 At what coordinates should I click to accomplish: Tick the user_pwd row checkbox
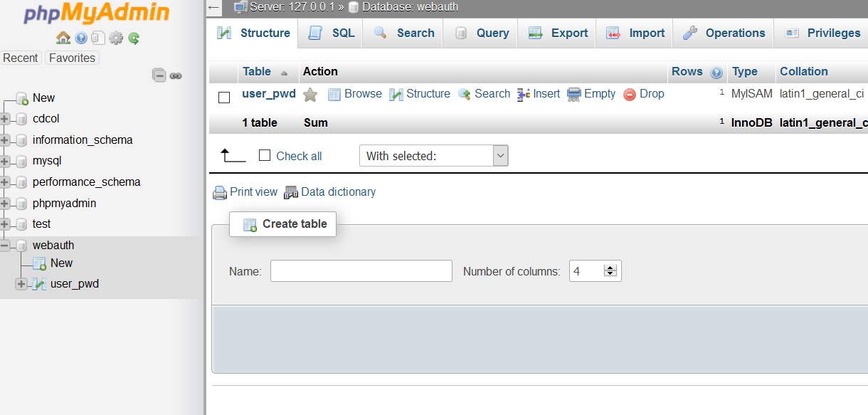224,97
